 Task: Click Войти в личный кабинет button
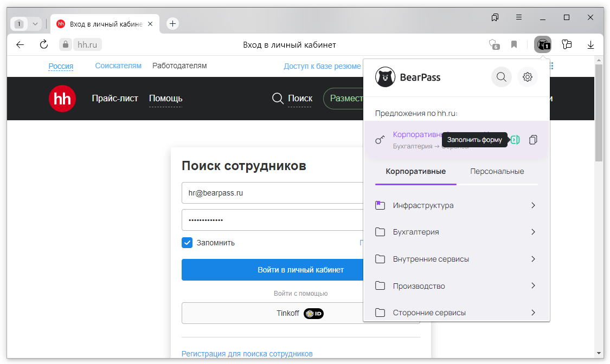pos(272,270)
